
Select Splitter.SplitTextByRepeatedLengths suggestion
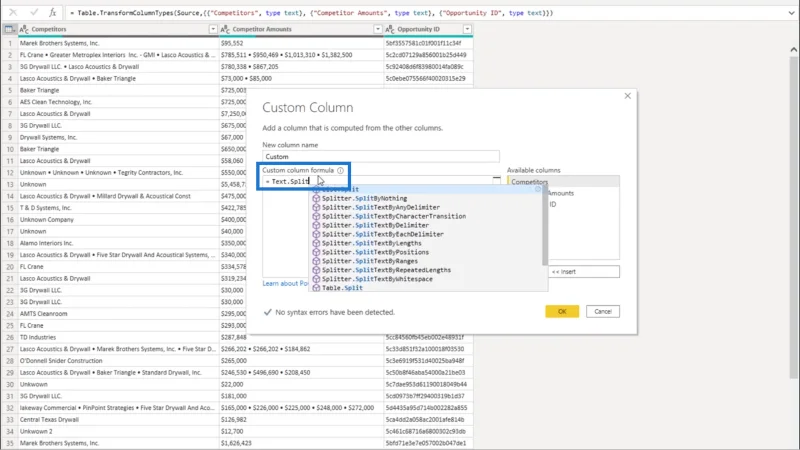386,270
